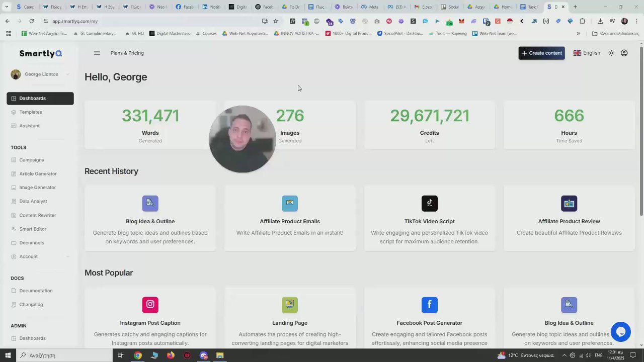Viewport: 644px width, 362px height.
Task: Click the Affiliate Product Emails icon
Action: click(x=290, y=203)
